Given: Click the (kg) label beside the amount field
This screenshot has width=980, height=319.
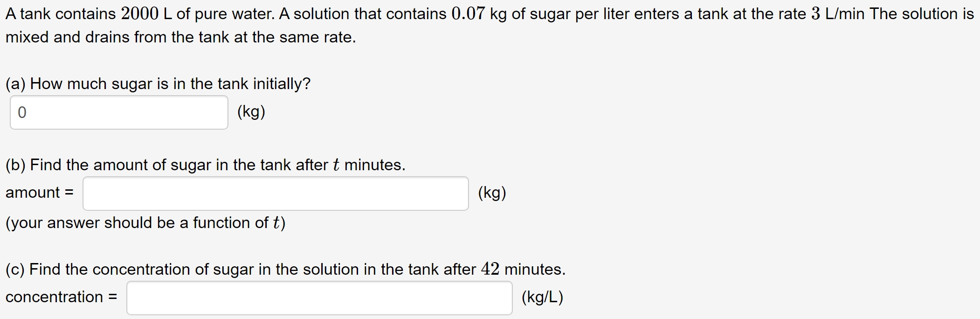Looking at the screenshot, I should pyautogui.click(x=492, y=193).
